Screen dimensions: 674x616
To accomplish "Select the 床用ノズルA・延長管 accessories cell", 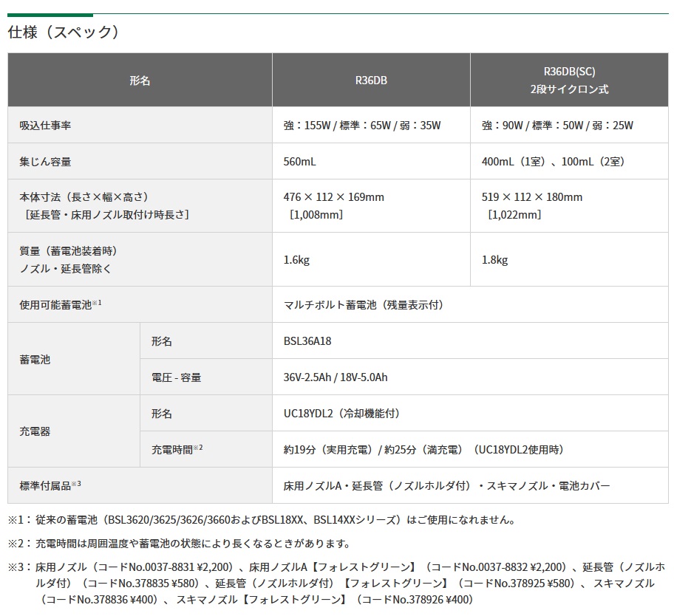I will 470,485.
